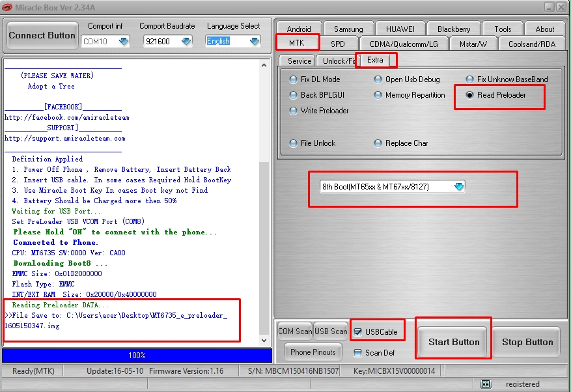The width and height of the screenshot is (571, 392).
Task: Open the Language Select dropdown arrow
Action: coord(255,41)
